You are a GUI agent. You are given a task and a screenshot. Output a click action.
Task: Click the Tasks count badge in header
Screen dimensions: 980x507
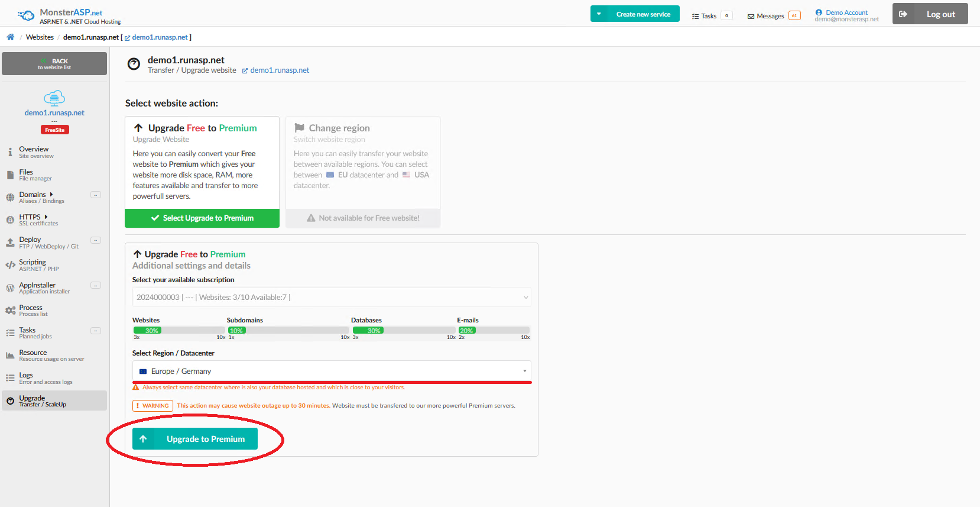[726, 16]
